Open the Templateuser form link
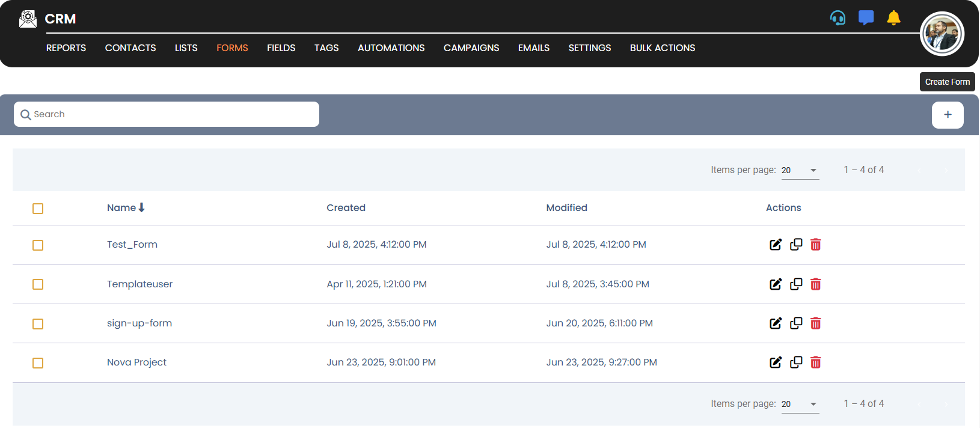The image size is (980, 428). (x=139, y=284)
